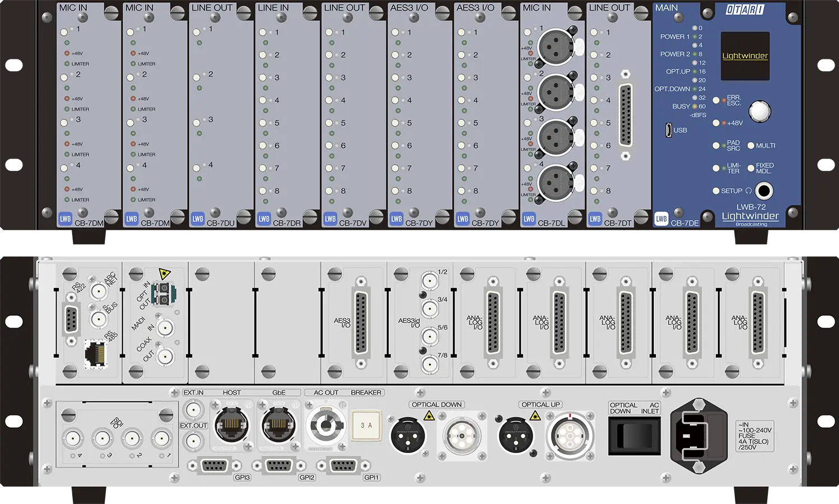Screen dimensions: 839x504
Task: Click the RS485 RJ45 port
Action: (96, 354)
